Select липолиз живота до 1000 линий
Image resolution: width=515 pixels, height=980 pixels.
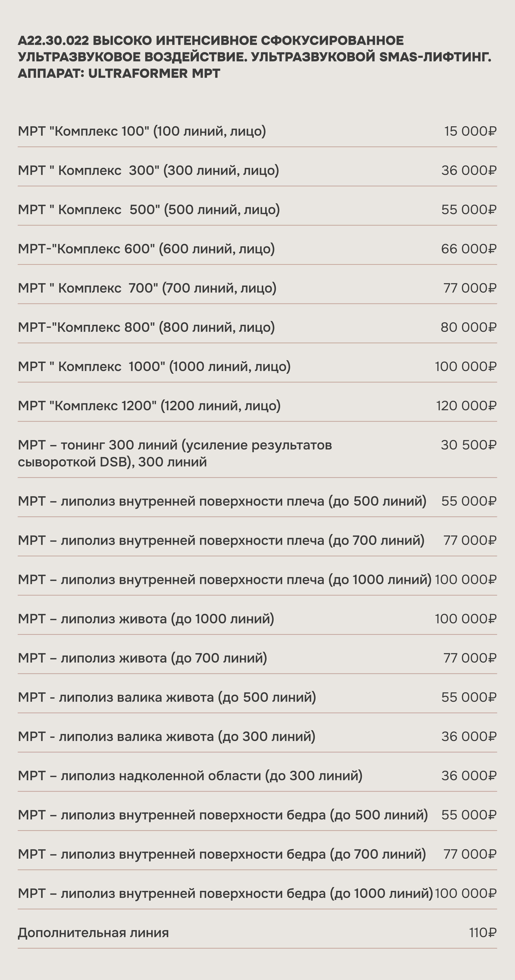(x=146, y=619)
